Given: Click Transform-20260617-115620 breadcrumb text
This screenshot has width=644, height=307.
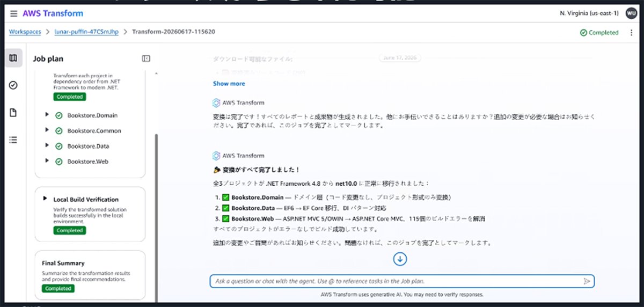Looking at the screenshot, I should click(x=173, y=32).
